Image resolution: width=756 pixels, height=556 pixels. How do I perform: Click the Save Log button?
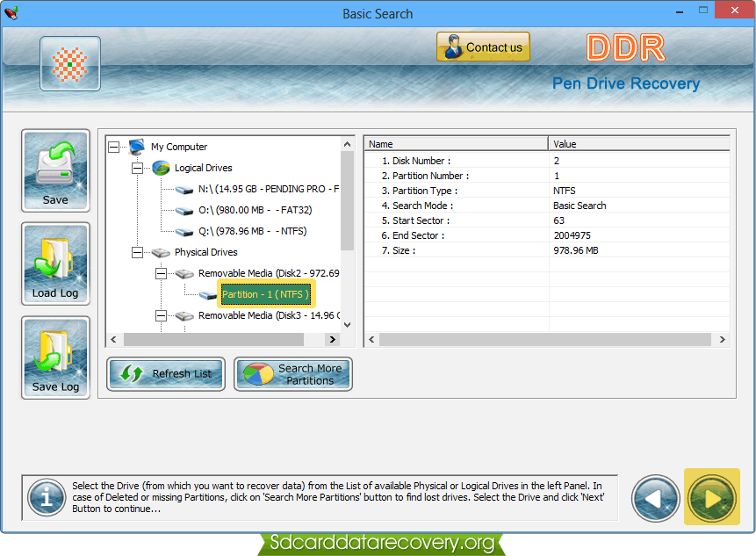[55, 357]
